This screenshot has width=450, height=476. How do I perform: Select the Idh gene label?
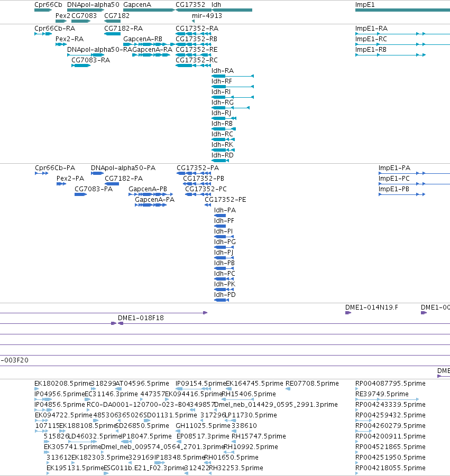click(x=216, y=5)
